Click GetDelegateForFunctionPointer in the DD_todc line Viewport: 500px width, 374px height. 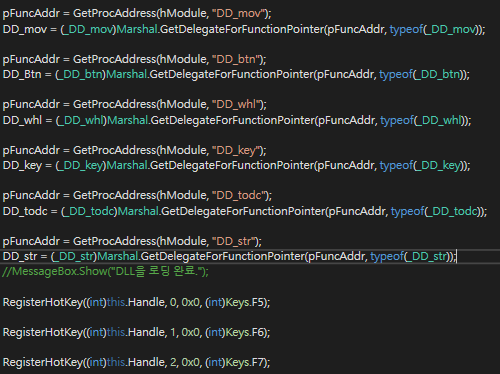pyautogui.click(x=243, y=211)
